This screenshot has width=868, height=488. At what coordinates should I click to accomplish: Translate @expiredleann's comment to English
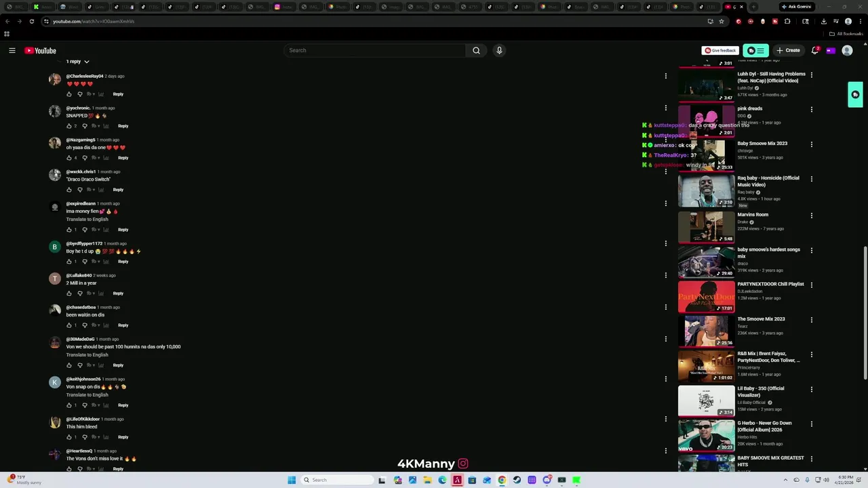(87, 220)
